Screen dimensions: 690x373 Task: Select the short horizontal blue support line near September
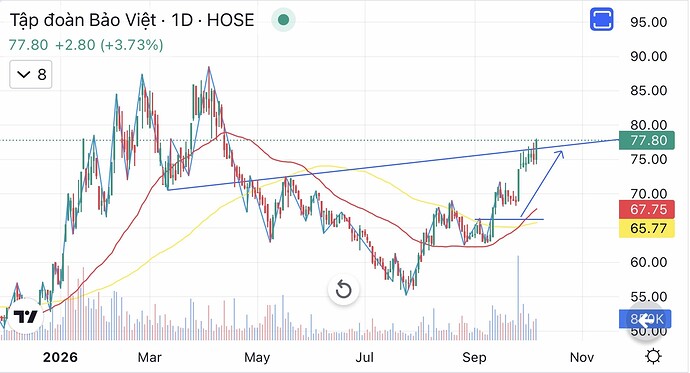click(x=510, y=219)
